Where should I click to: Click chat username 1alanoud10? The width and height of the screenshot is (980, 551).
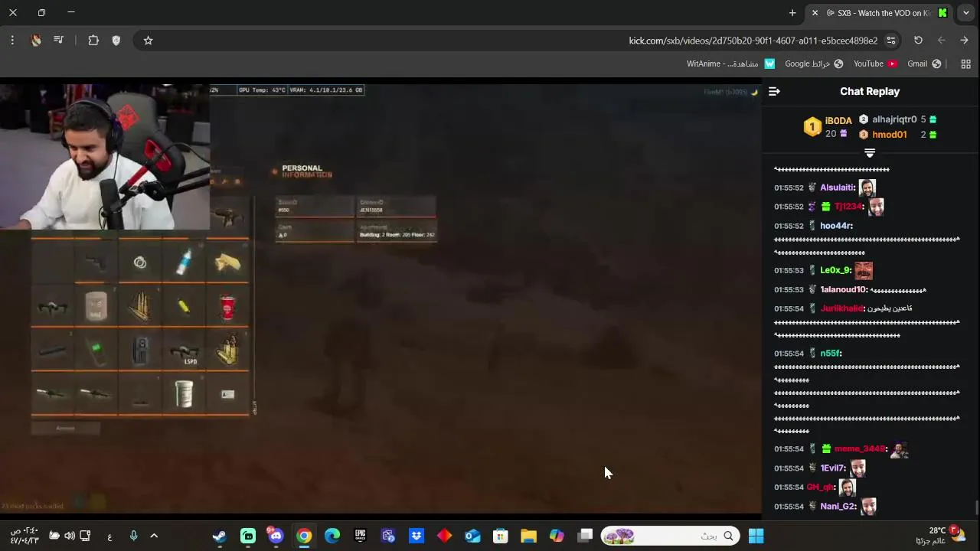tap(844, 290)
